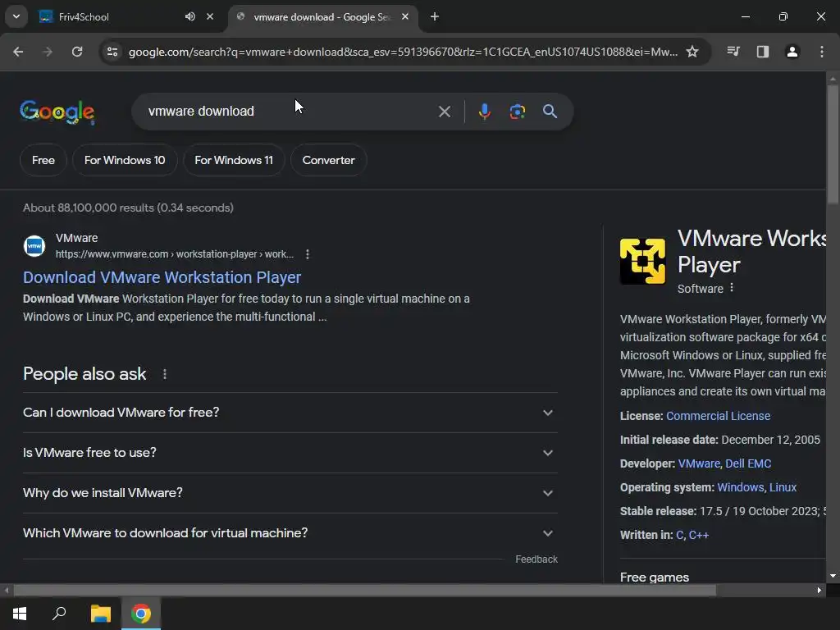Viewport: 840px width, 630px height.
Task: Reload the current page
Action: coord(77,52)
